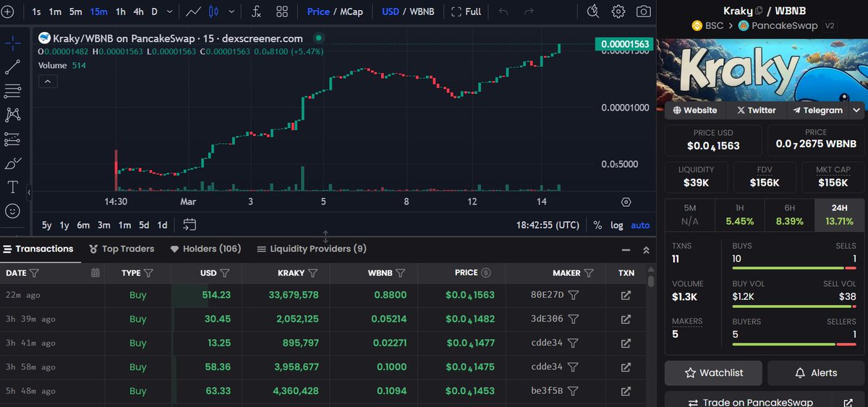Toggle price display currency in PRICE column
The height and width of the screenshot is (407, 868).
(486, 273)
